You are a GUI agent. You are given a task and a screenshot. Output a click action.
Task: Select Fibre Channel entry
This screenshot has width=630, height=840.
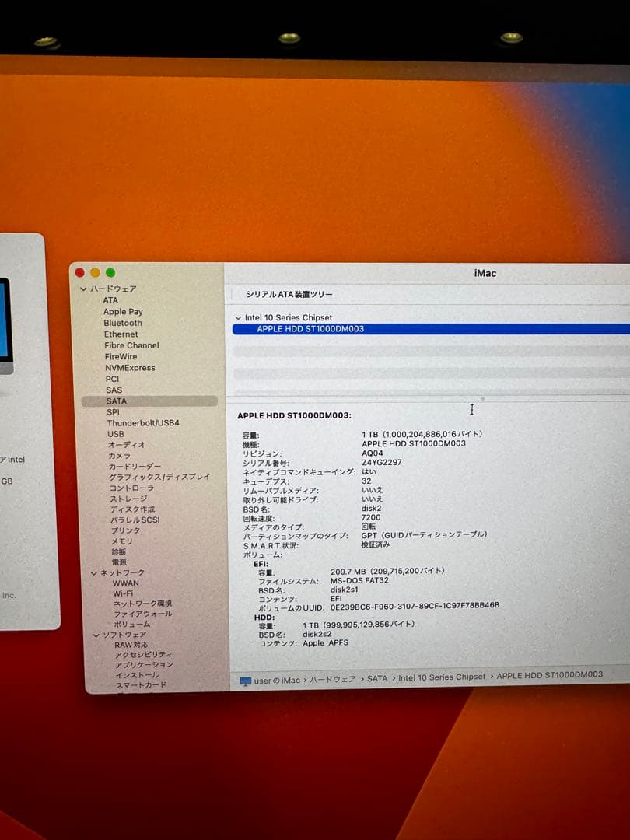[x=131, y=345]
